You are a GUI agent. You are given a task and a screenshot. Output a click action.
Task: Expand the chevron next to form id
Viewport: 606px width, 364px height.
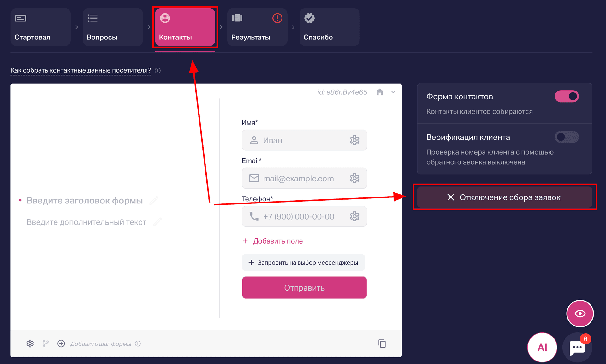coord(393,92)
